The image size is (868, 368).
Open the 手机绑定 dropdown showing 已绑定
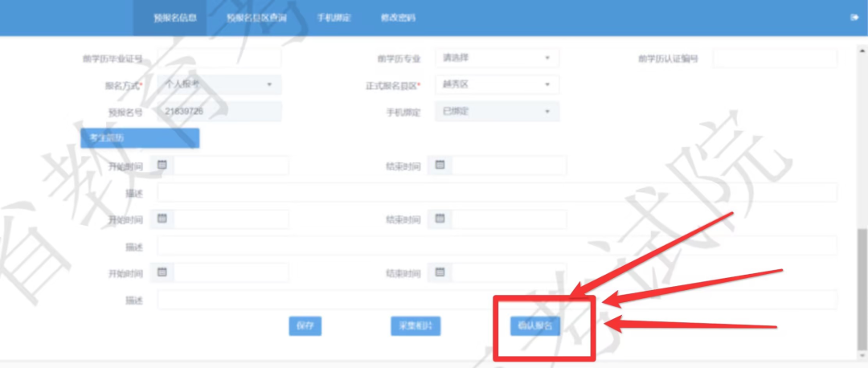(x=497, y=112)
